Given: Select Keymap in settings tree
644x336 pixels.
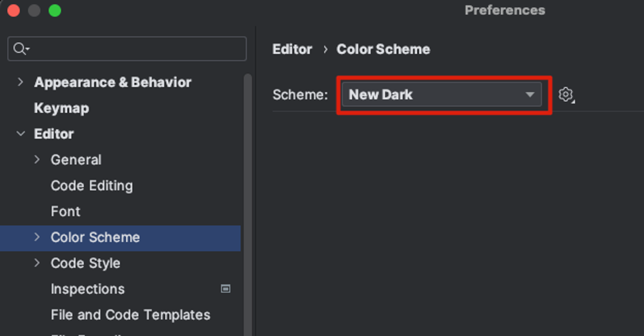Looking at the screenshot, I should [x=62, y=108].
